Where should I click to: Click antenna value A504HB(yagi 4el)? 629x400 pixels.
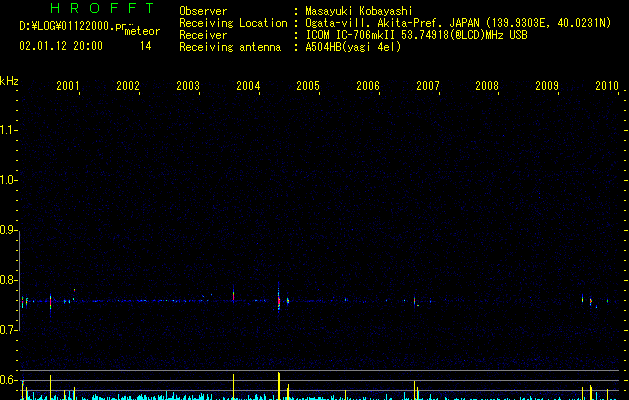(353, 47)
